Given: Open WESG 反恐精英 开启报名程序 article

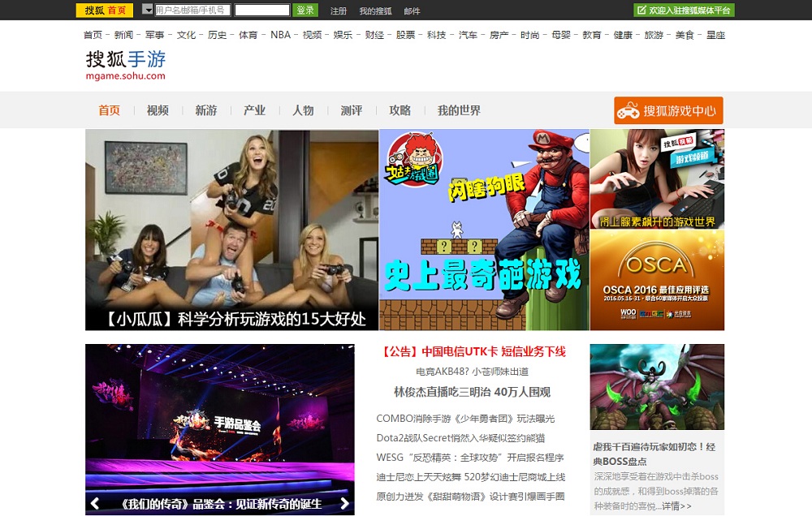Looking at the screenshot, I should (469, 458).
